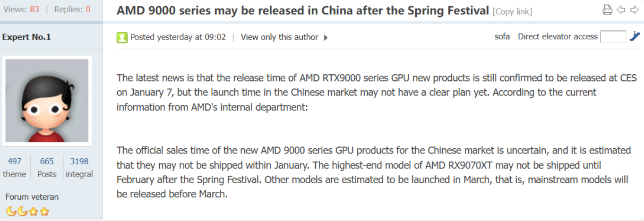This screenshot has height=221, width=644.
Task: Click the Forum veteran rank label
Action: coord(32,196)
